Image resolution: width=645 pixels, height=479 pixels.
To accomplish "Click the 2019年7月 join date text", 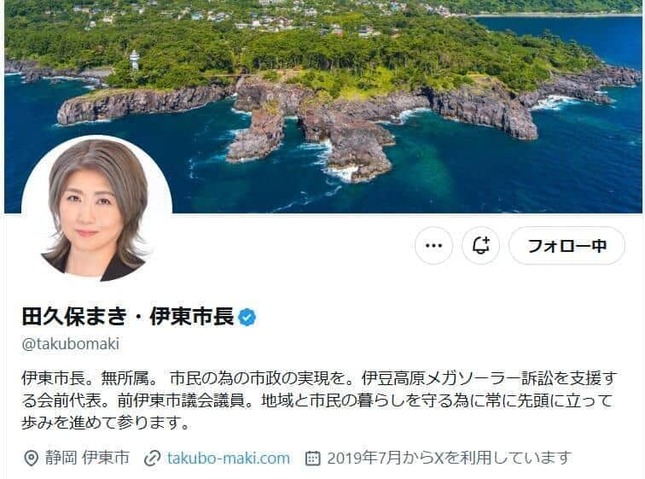I will (x=364, y=458).
